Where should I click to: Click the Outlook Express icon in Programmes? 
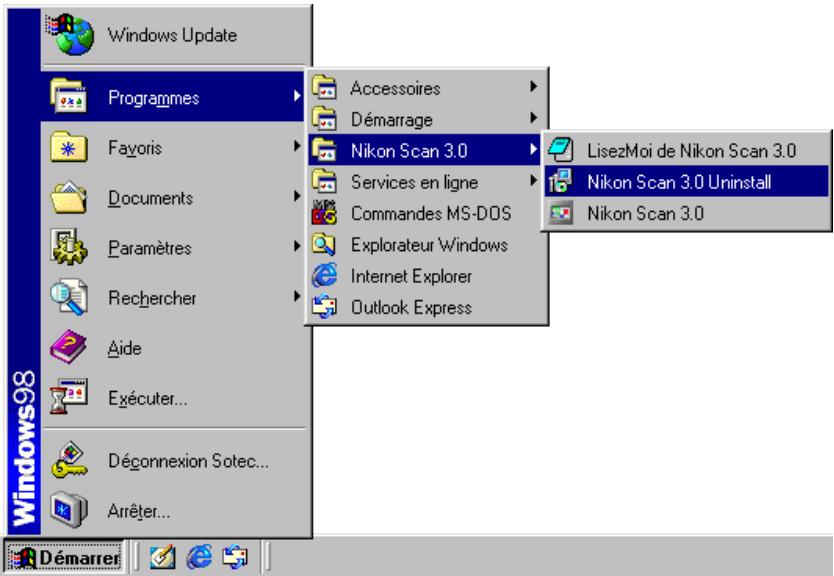coord(324,307)
